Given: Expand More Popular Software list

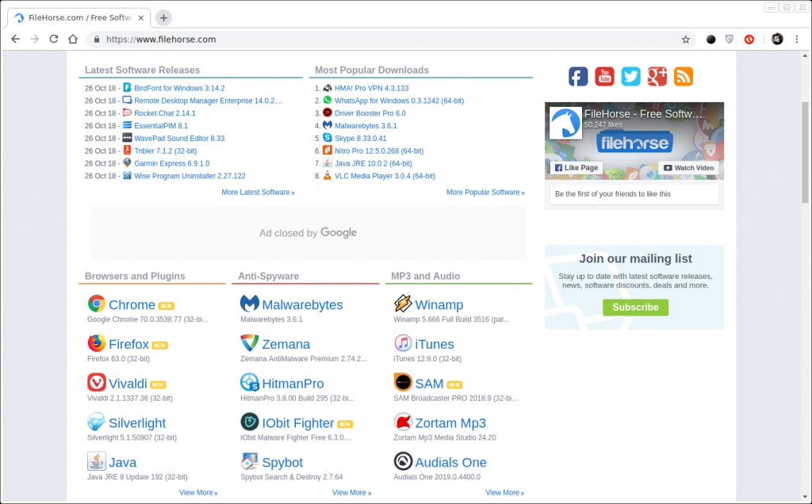Looking at the screenshot, I should coord(485,193).
